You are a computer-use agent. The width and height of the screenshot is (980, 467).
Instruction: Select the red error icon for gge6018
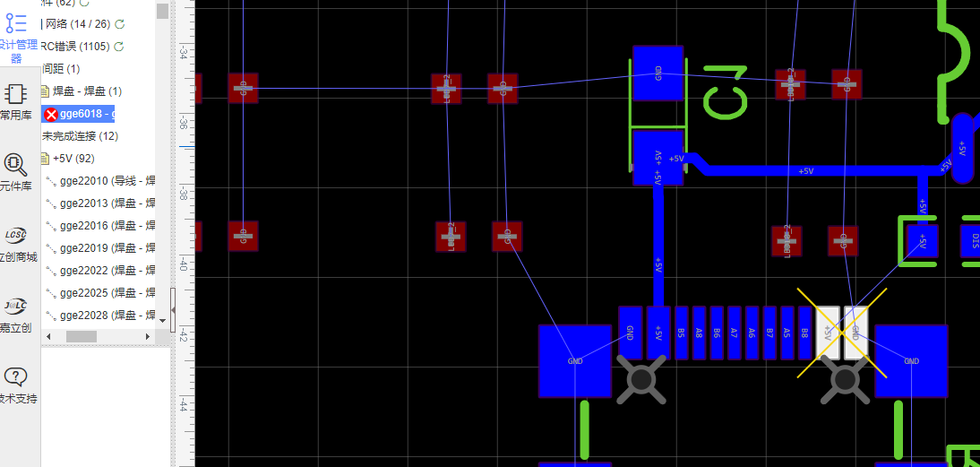[51, 114]
